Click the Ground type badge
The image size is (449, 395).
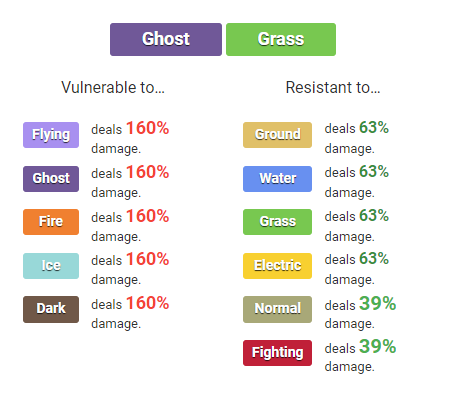(277, 135)
